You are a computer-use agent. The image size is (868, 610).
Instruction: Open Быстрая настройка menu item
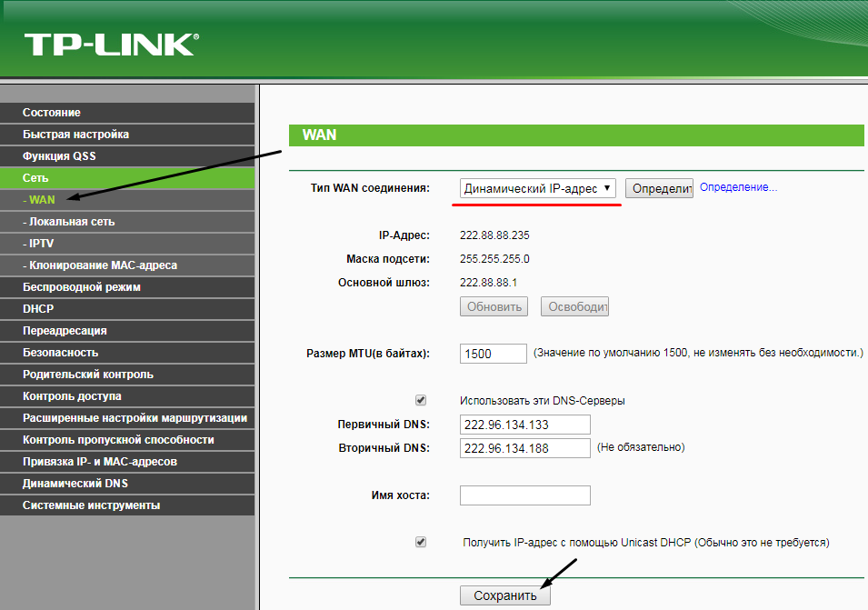(x=127, y=135)
